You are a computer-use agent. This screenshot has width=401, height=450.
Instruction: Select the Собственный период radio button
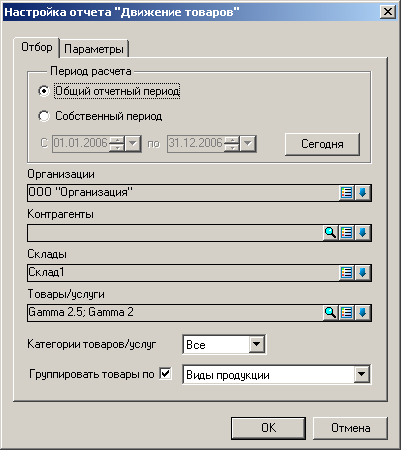tap(44, 116)
